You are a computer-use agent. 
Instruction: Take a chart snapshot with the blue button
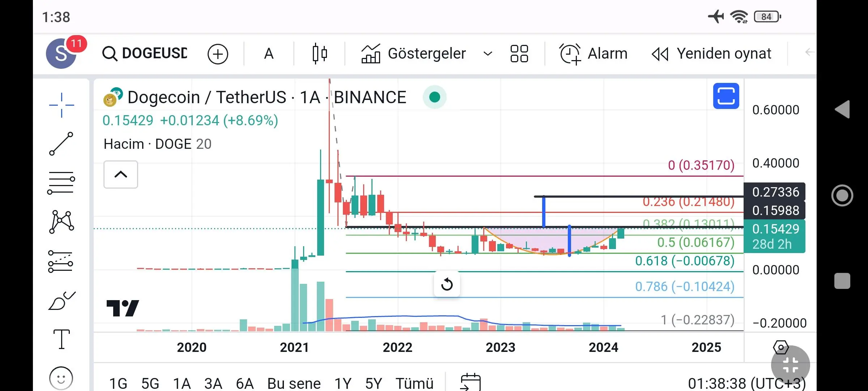(x=726, y=96)
